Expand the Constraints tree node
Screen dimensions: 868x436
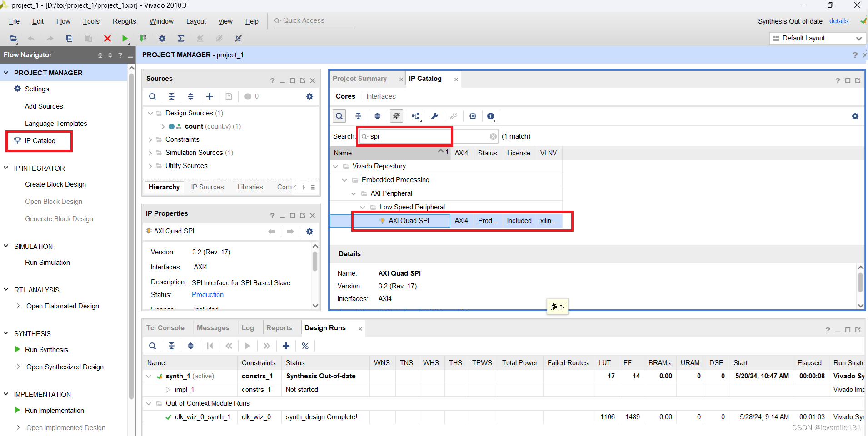tap(150, 139)
